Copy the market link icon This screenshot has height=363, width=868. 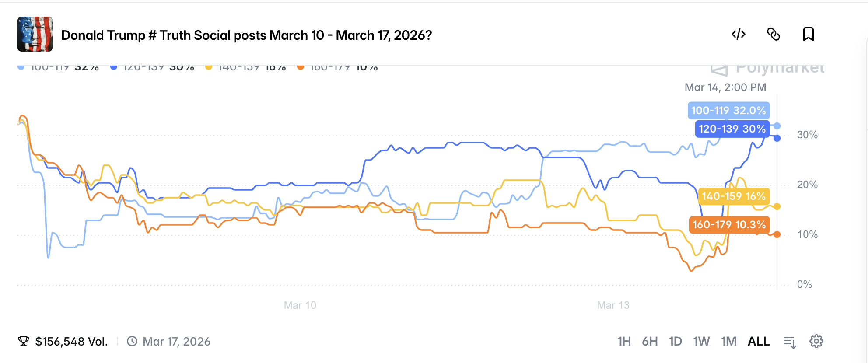[773, 34]
